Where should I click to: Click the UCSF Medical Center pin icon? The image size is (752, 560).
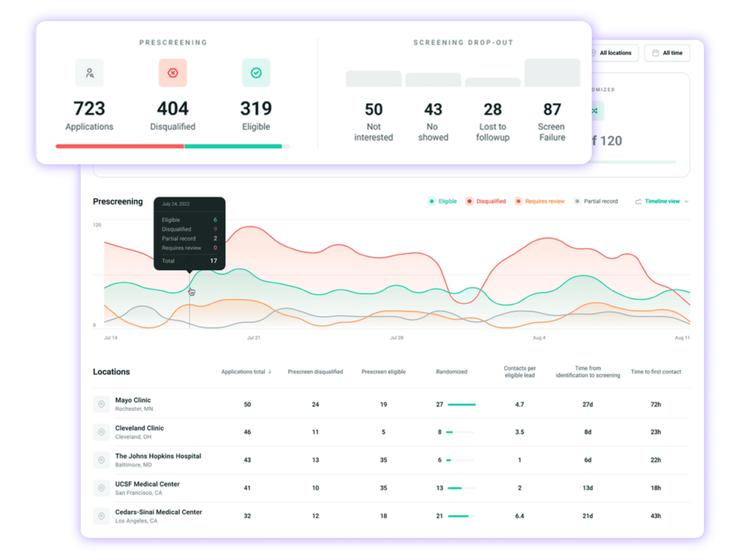point(101,488)
